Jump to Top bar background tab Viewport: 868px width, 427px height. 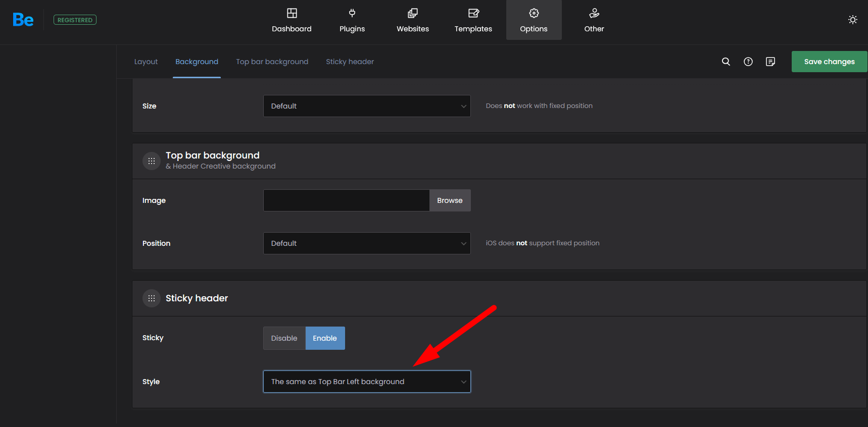point(272,62)
